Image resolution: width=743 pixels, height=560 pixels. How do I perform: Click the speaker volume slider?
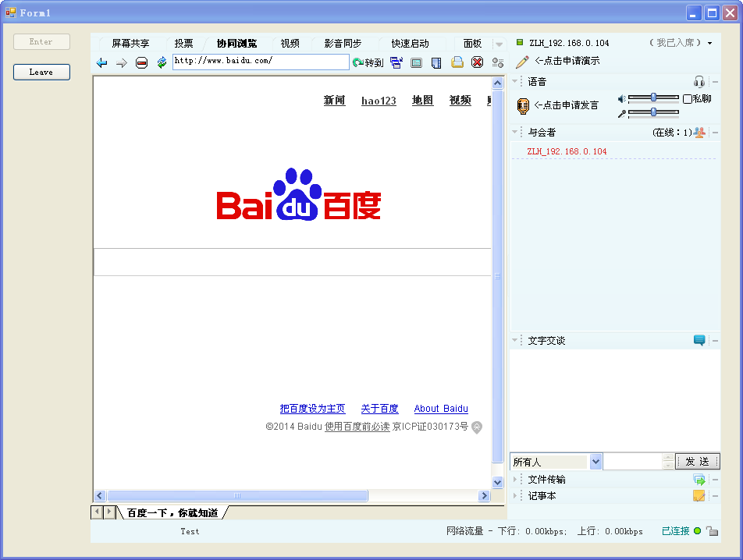point(653,97)
